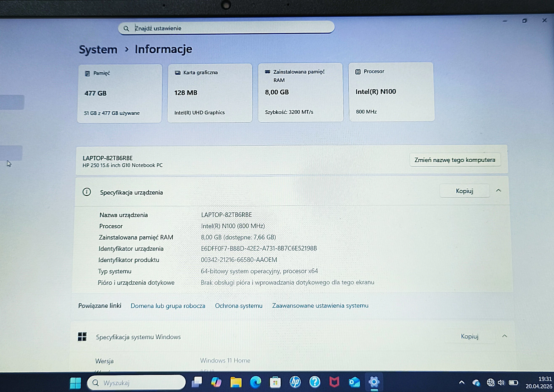Click the Task View icon
Viewport: 554px width, 392px height.
pos(197,383)
